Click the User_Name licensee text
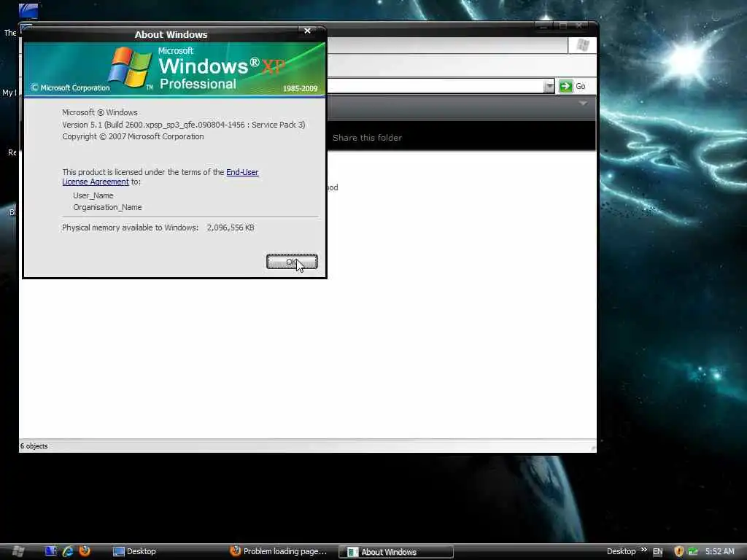Viewport: 747px width, 560px height. (93, 195)
